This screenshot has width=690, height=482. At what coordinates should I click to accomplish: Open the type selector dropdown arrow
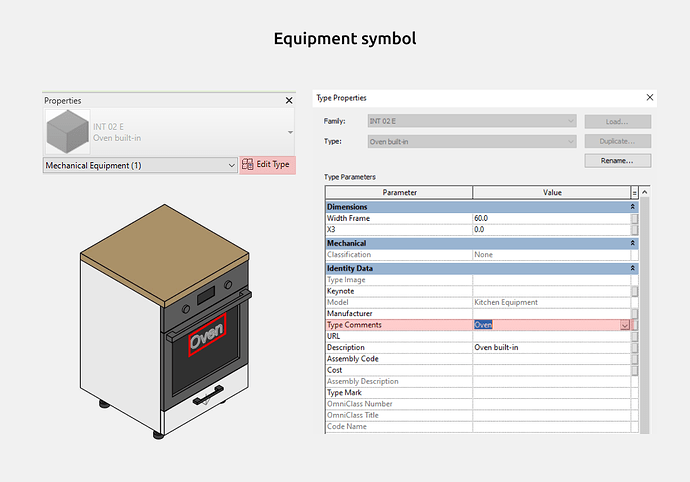tap(290, 132)
